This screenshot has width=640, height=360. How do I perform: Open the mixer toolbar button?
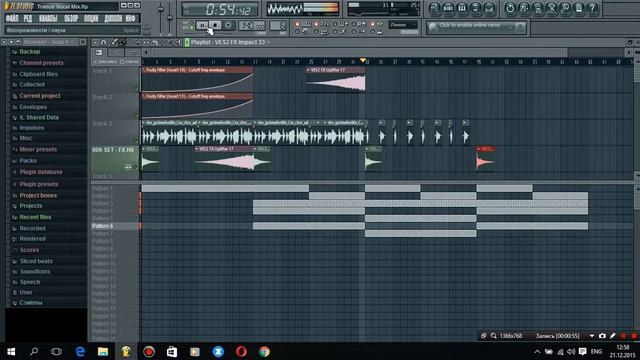tap(489, 8)
